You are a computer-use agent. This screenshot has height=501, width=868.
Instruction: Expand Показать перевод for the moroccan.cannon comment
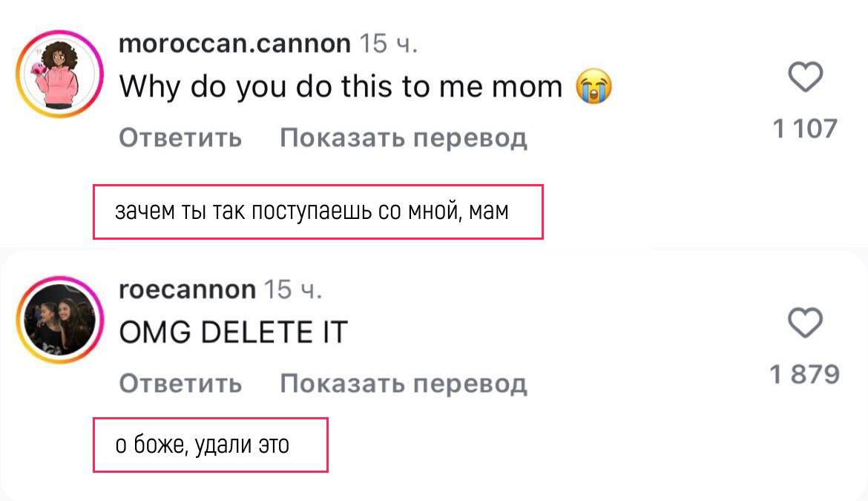(404, 137)
